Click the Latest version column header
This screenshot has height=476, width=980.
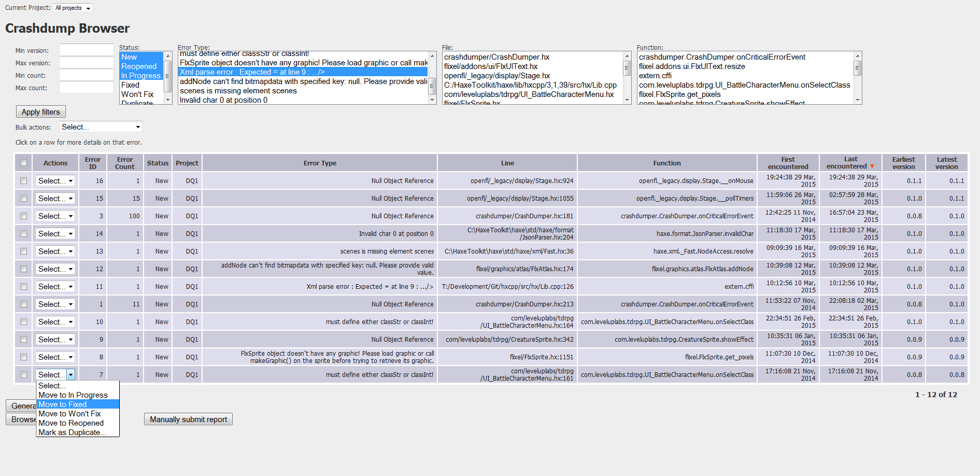coord(947,163)
